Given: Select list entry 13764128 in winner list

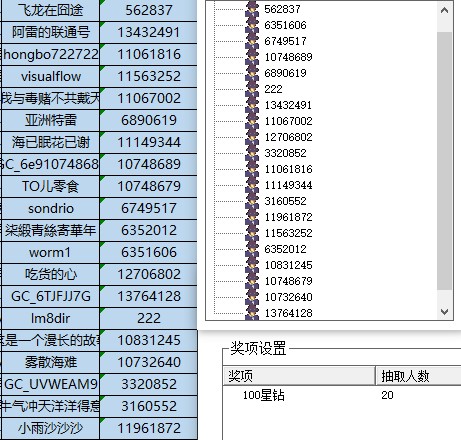Looking at the screenshot, I should (288, 313).
